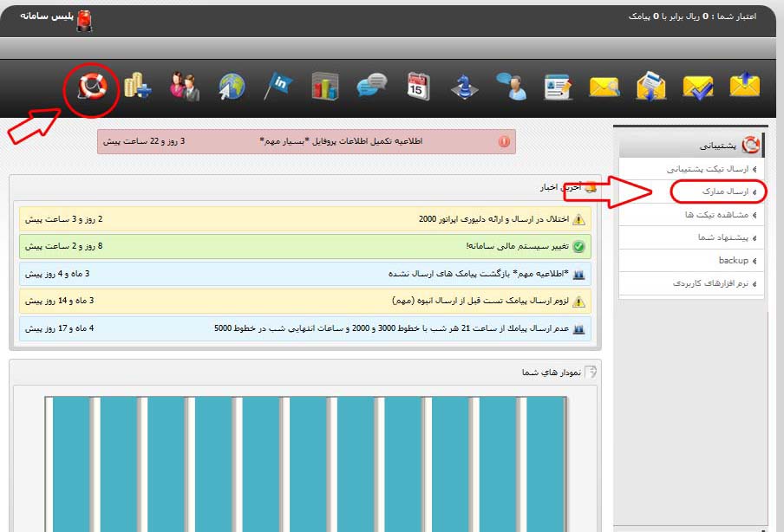This screenshot has width=784, height=532.
Task: Click the red alert icon in pink notice
Action: pos(505,141)
